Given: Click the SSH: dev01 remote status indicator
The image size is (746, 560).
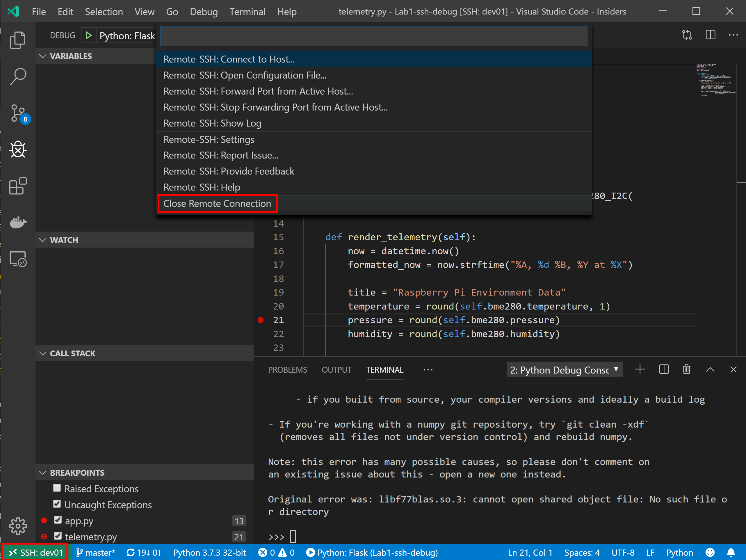Looking at the screenshot, I should [35, 552].
